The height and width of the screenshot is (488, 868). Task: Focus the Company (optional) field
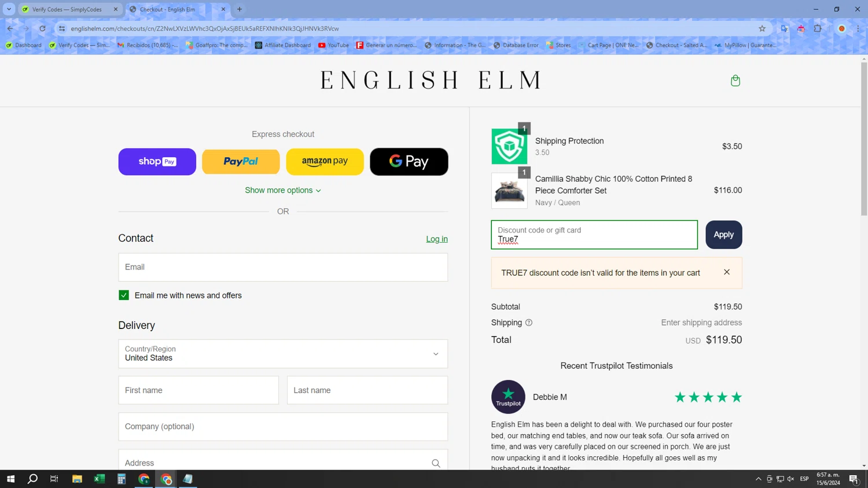click(x=283, y=427)
